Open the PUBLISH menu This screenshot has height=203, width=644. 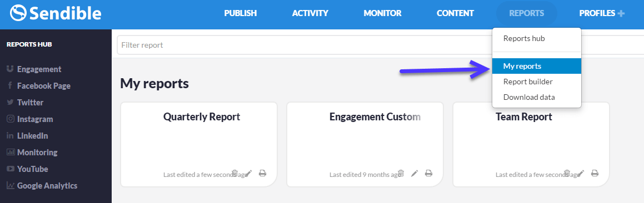click(240, 13)
